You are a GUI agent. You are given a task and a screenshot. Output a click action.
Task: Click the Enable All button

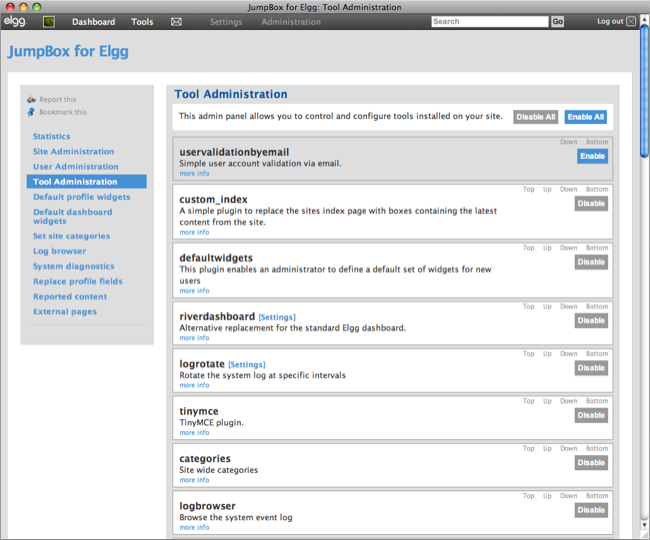tap(586, 117)
